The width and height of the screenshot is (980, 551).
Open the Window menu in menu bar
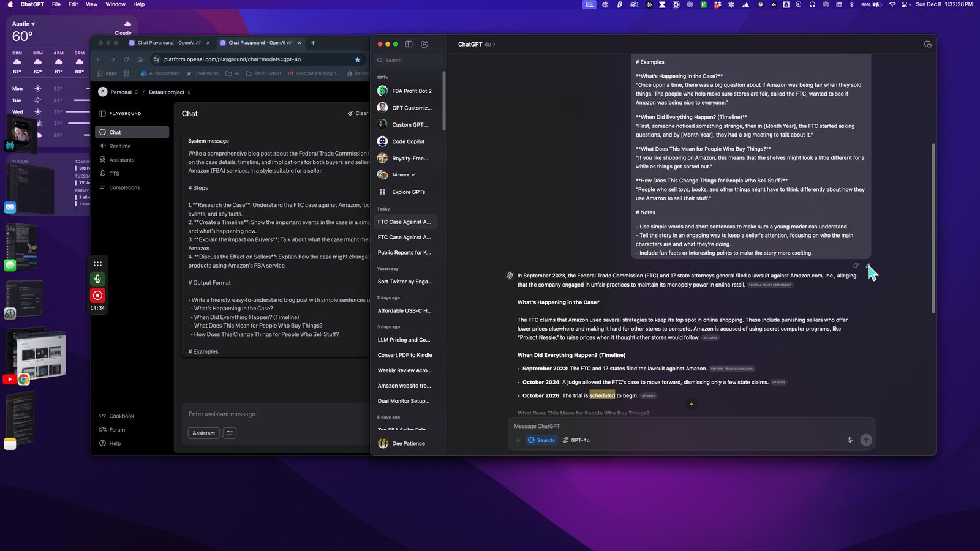coord(115,4)
